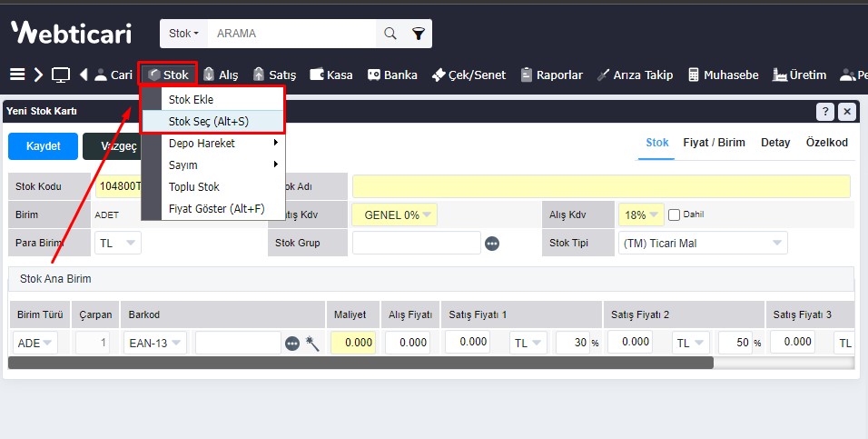Click the barcode magic wand icon

click(x=312, y=343)
